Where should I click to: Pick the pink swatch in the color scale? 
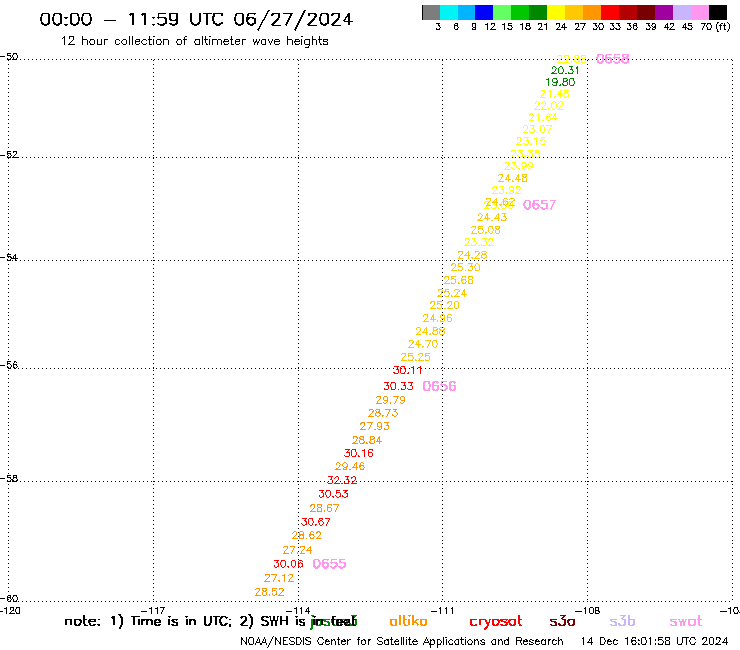700,13
